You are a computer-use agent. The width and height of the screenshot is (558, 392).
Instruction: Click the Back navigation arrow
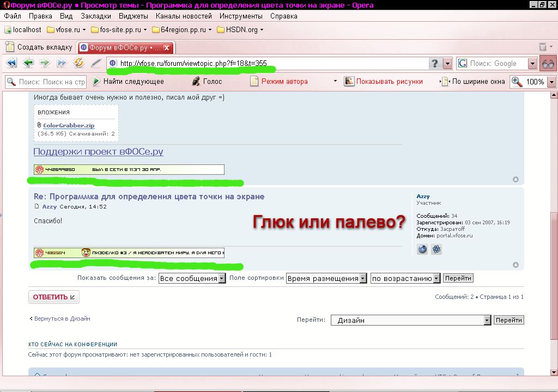pyautogui.click(x=28, y=63)
